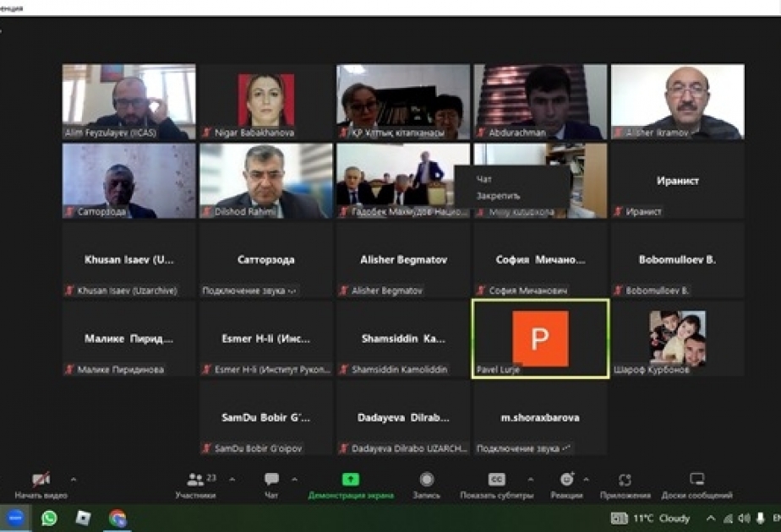
Task: Click the name label Alisher Begmatov
Action: [x=387, y=290]
